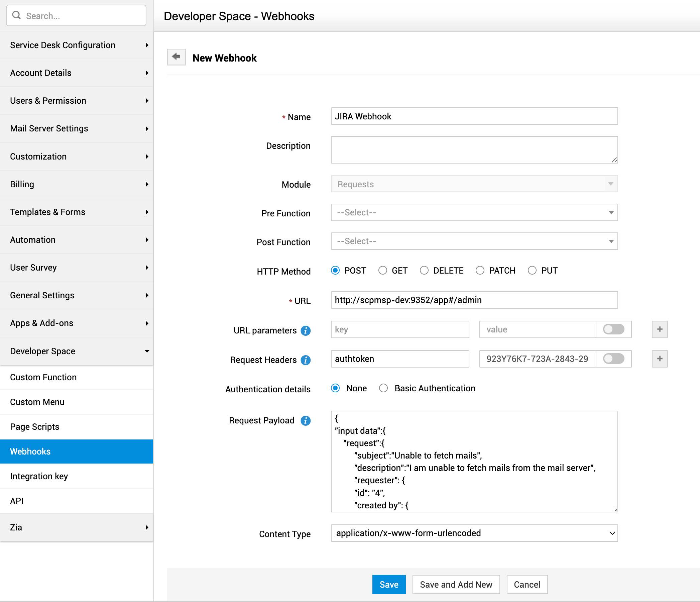Click the Description textarea resize handle

[x=614, y=160]
